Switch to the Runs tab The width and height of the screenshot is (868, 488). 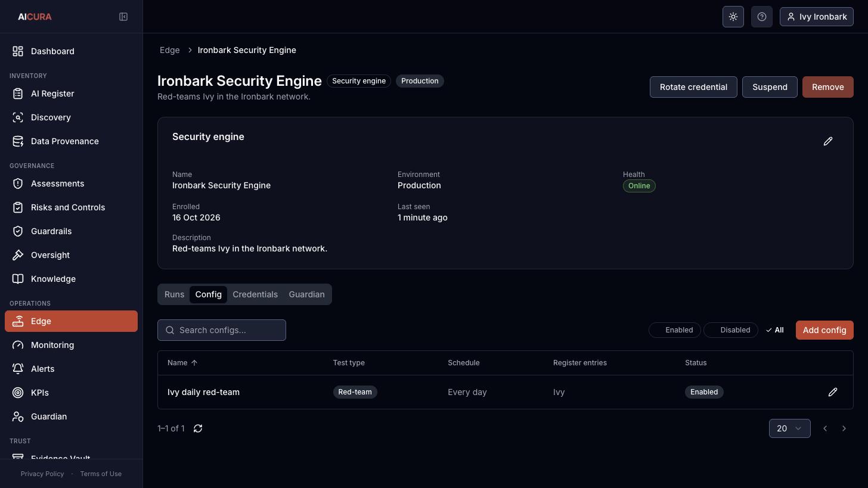tap(174, 294)
